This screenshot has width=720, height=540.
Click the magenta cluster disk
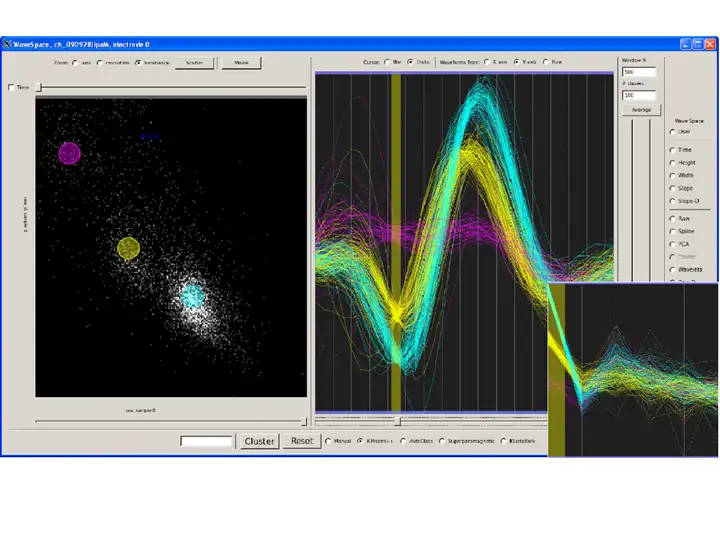pos(70,153)
